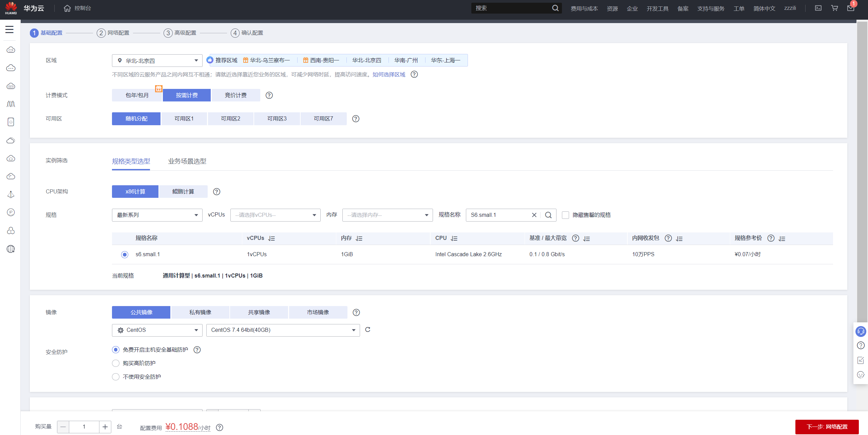Click the search magnifier in top bar
The height and width of the screenshot is (435, 868).
tap(555, 8)
